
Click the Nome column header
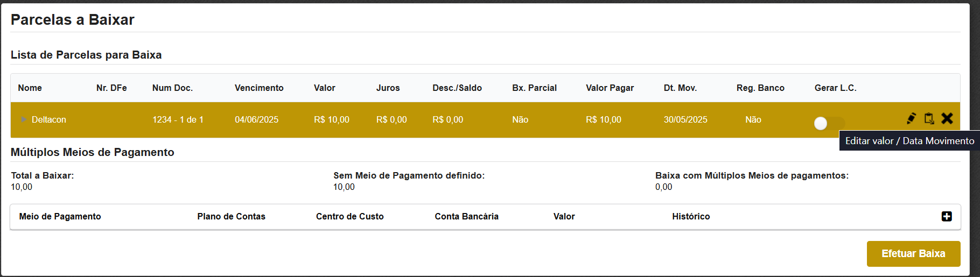30,88
